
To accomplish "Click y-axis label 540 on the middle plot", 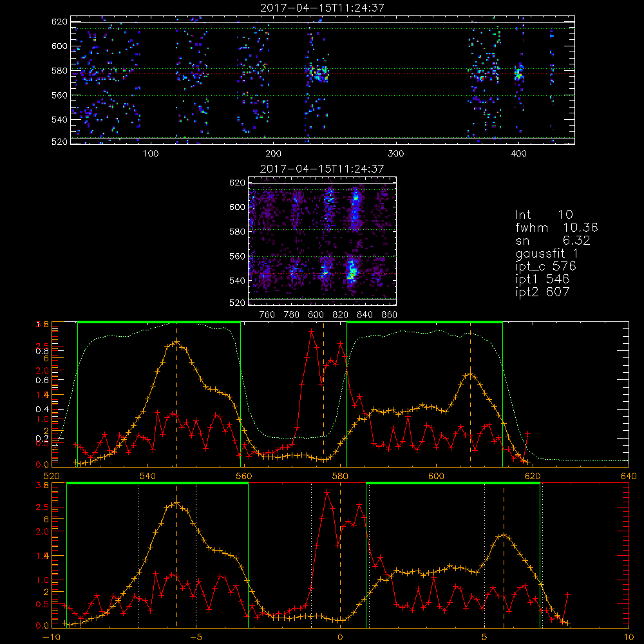I will point(237,281).
